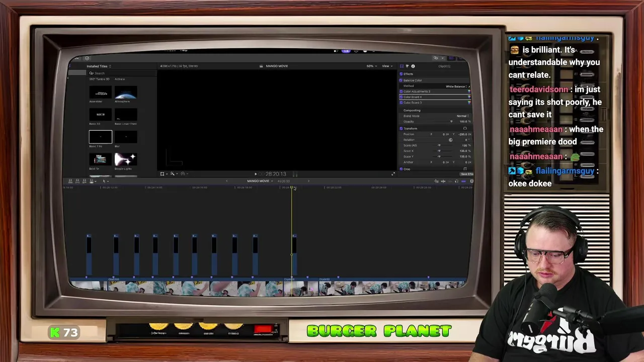Open dropdown arrow beside dual display icon
The height and width of the screenshot is (362, 644).
tap(443, 58)
